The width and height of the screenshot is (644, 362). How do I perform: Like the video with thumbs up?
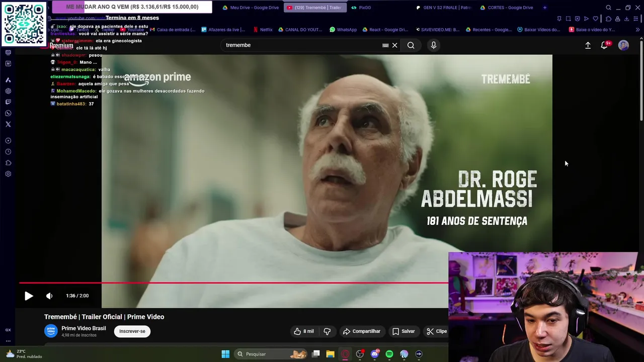(303, 331)
